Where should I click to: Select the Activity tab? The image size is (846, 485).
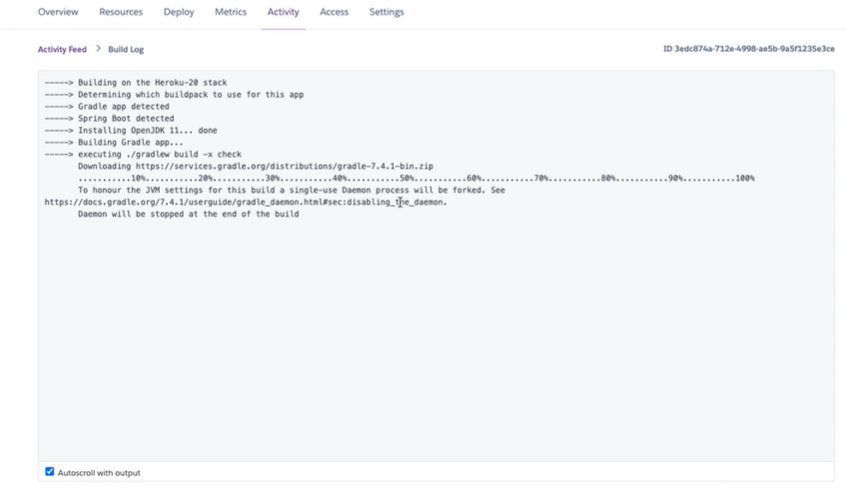(283, 12)
